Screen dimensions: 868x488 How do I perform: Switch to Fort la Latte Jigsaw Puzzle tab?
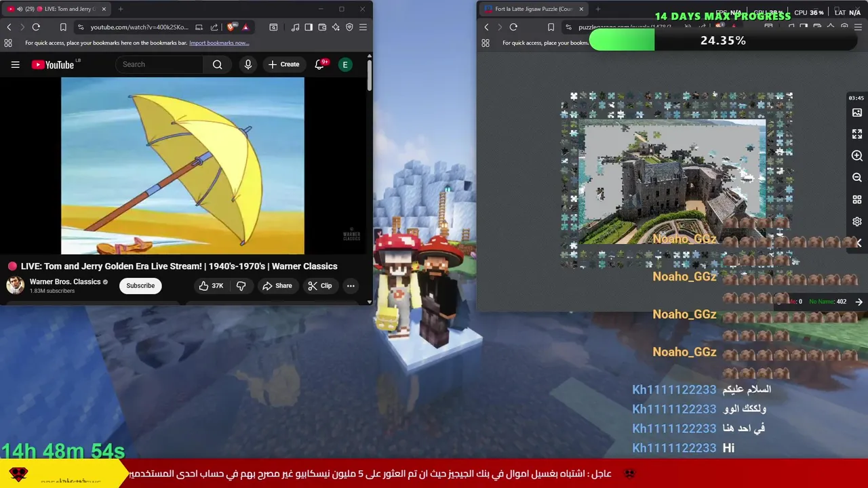534,9
